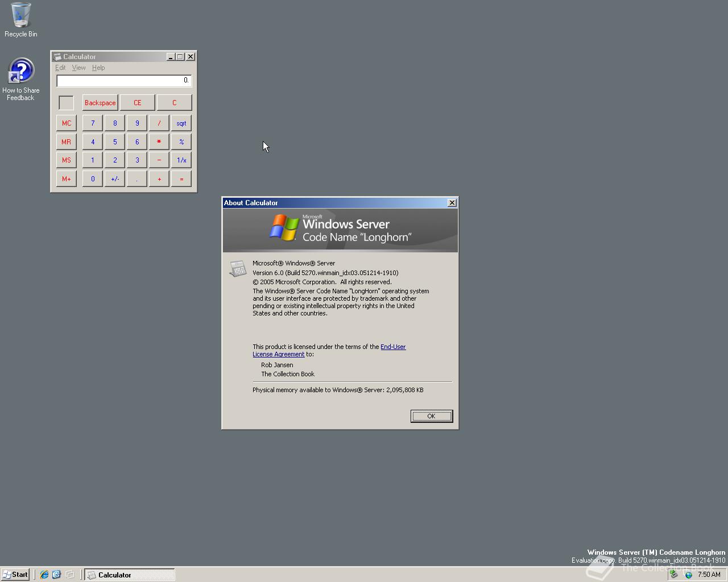The height and width of the screenshot is (582, 728).
Task: Click digit 0 on Calculator
Action: (93, 179)
